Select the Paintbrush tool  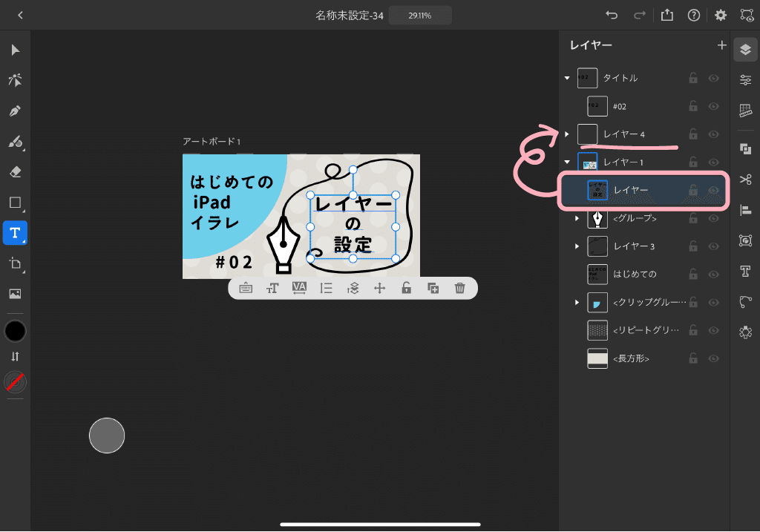click(15, 142)
